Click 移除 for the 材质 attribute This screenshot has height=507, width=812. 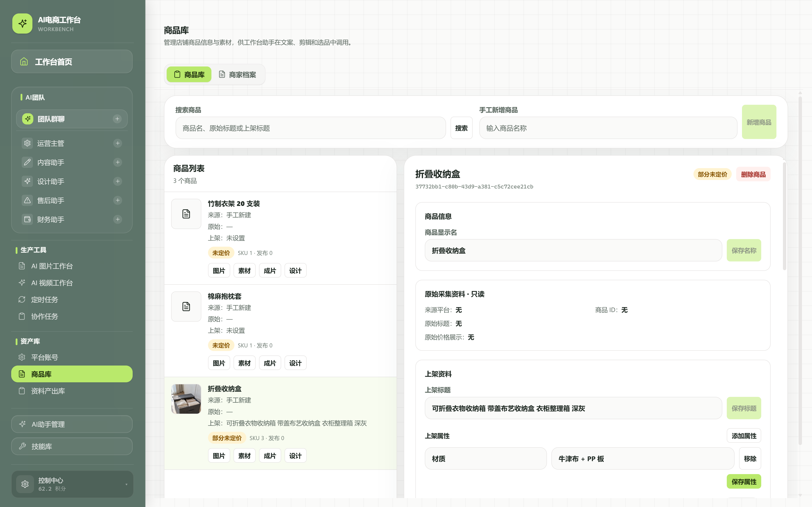(x=750, y=458)
